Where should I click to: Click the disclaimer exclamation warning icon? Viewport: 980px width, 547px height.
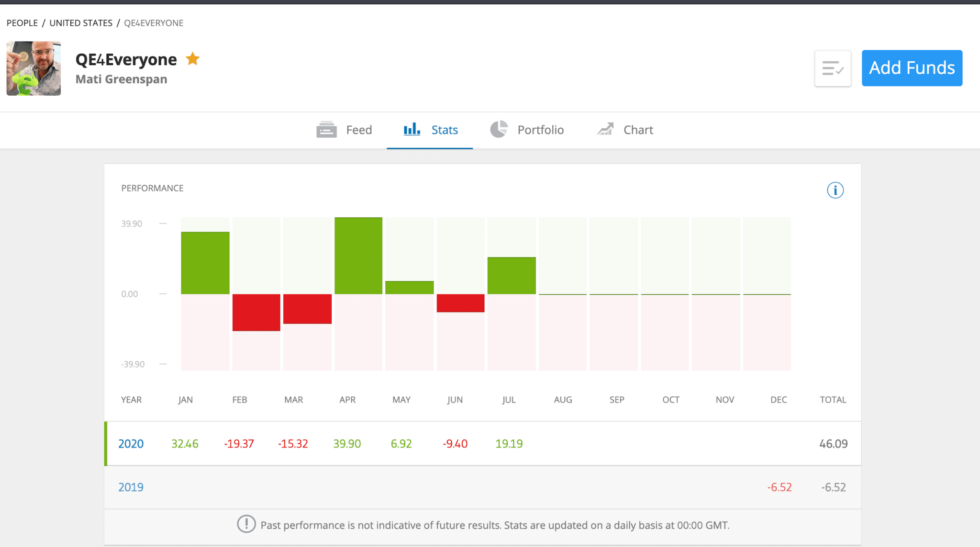pos(246,525)
